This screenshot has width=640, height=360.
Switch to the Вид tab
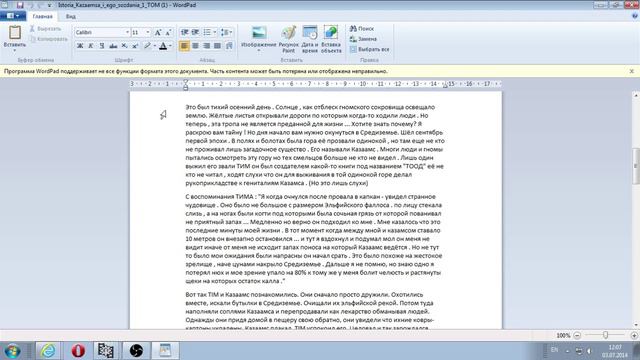pyautogui.click(x=71, y=16)
